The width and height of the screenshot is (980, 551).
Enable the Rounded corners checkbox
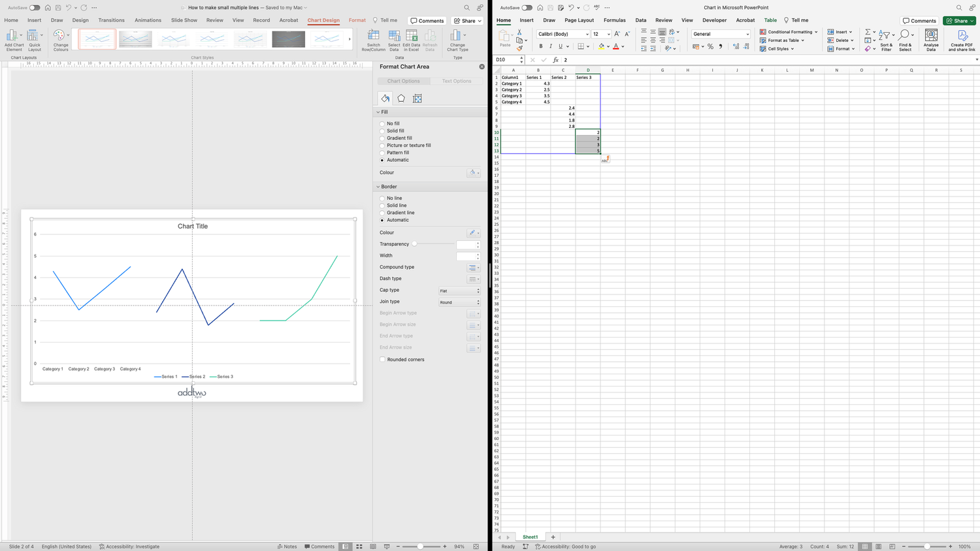click(x=382, y=359)
